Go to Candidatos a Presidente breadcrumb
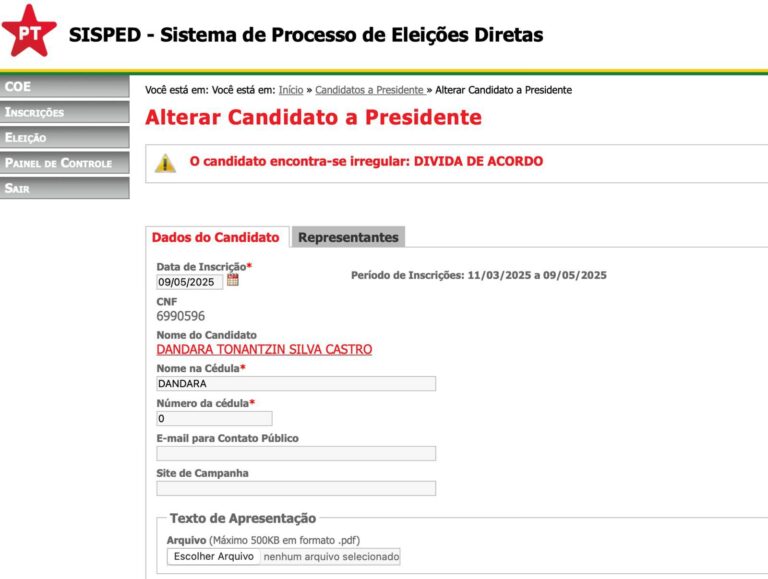The width and height of the screenshot is (768, 579). tap(370, 90)
